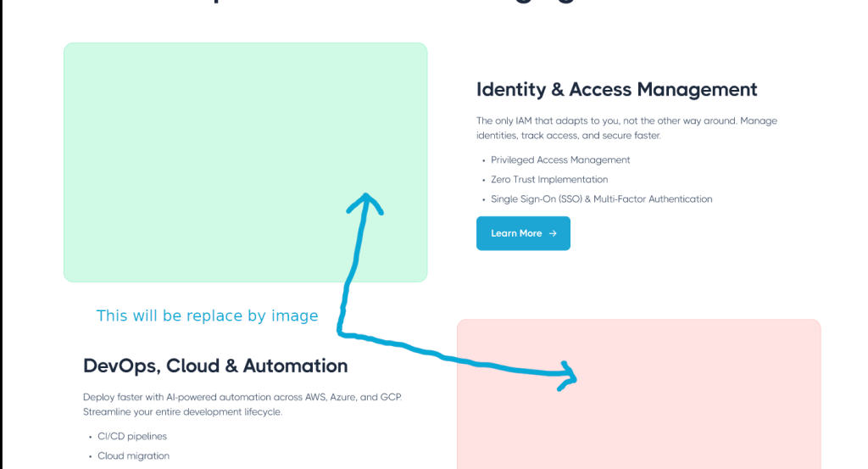Screen dimensions: 868x469
Task: Click the 'The only IAM that adapts' paragraph
Action: tap(626, 128)
